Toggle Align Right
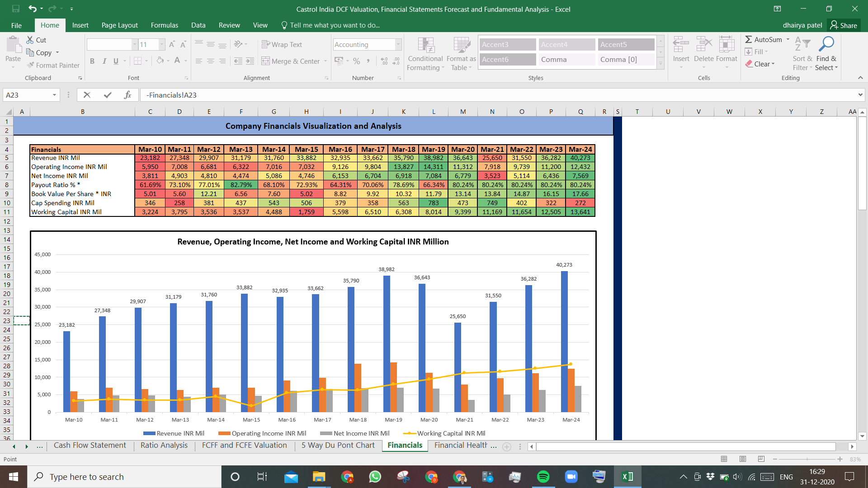Image resolution: width=868 pixels, height=488 pixels. [x=222, y=61]
